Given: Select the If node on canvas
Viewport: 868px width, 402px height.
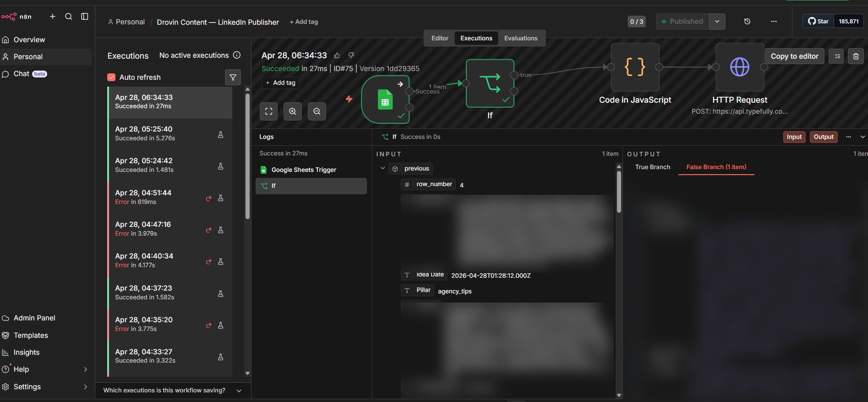Looking at the screenshot, I should (x=490, y=83).
